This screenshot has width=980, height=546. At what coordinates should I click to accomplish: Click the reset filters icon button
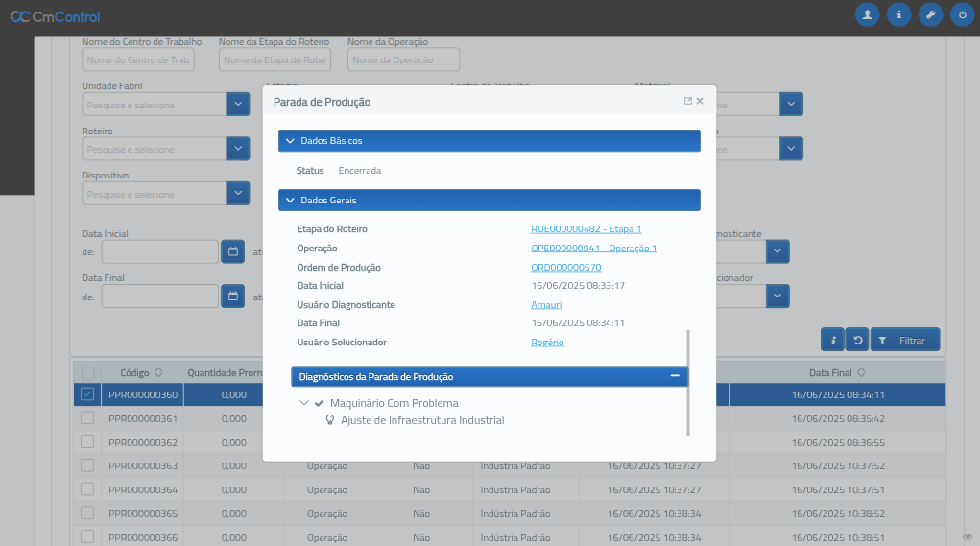857,340
